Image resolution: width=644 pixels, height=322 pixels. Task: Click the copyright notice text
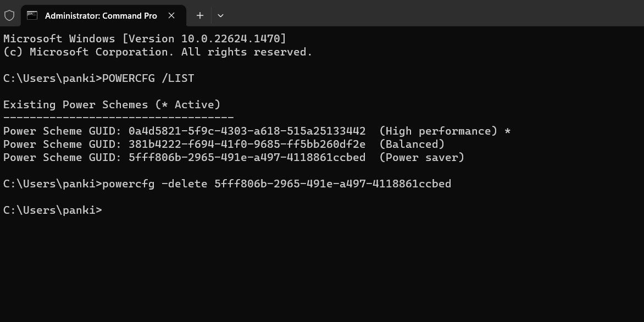point(156,52)
